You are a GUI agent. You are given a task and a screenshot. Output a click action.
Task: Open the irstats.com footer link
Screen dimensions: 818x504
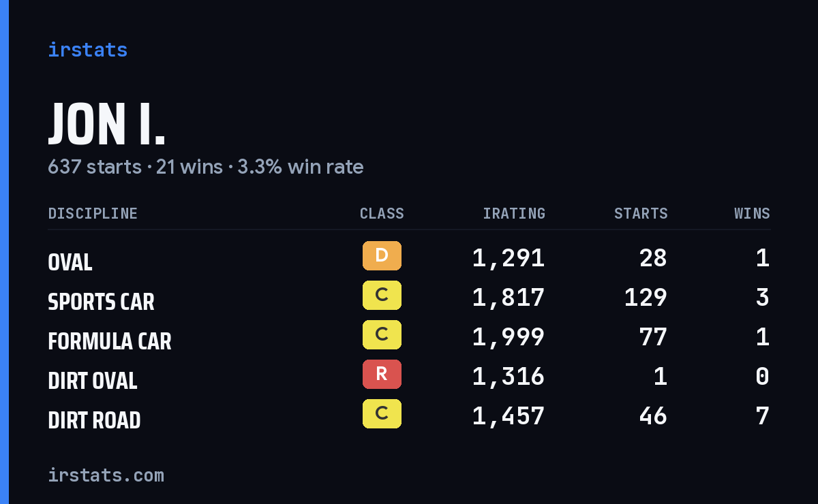coord(106,475)
